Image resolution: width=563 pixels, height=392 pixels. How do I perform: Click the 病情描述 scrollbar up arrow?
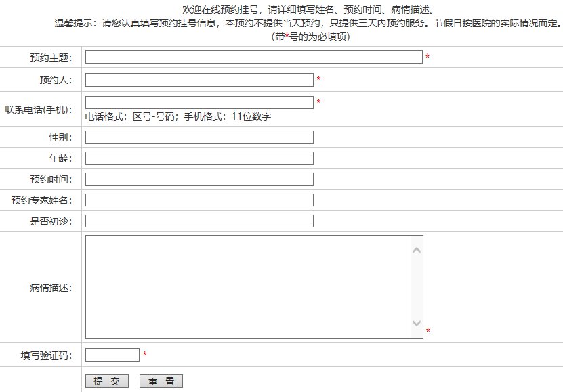tap(417, 250)
